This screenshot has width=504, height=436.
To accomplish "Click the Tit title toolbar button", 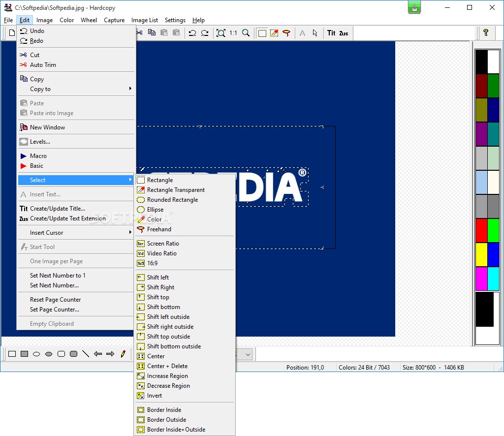I will 331,33.
